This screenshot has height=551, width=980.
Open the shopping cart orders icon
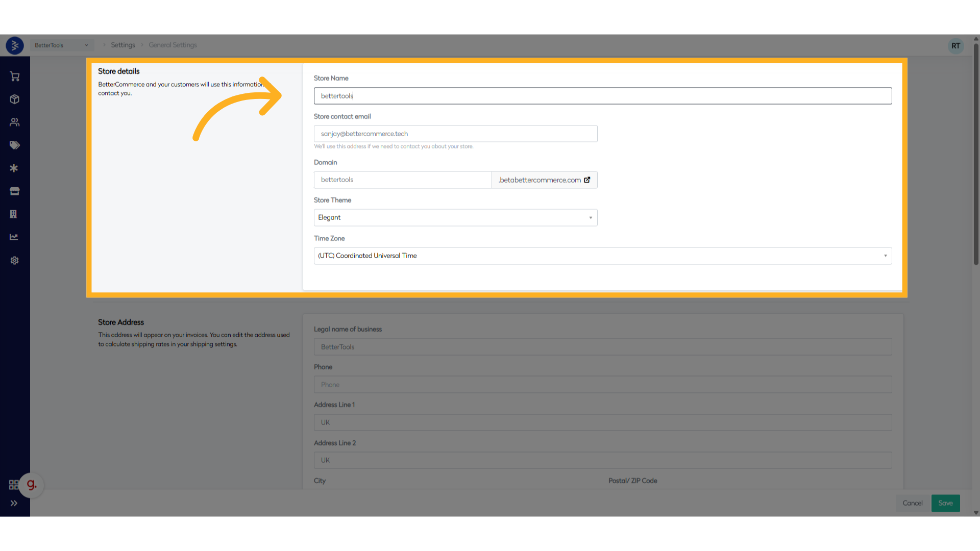point(14,77)
